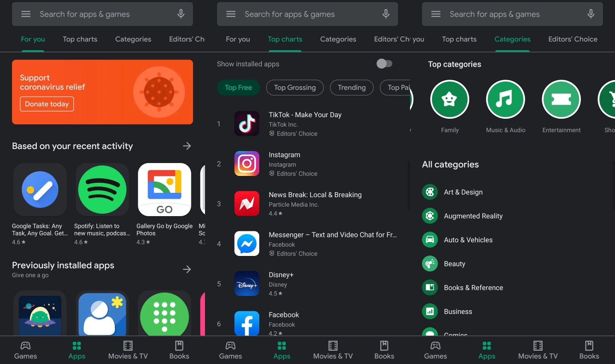
Task: Tap voice search mic in the Categories screen
Action: pos(591,14)
